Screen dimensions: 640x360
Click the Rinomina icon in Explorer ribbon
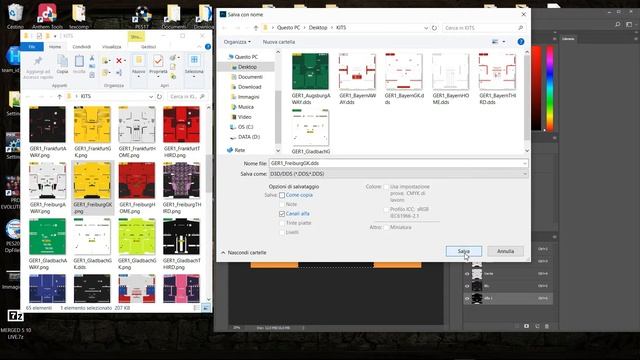[119, 73]
